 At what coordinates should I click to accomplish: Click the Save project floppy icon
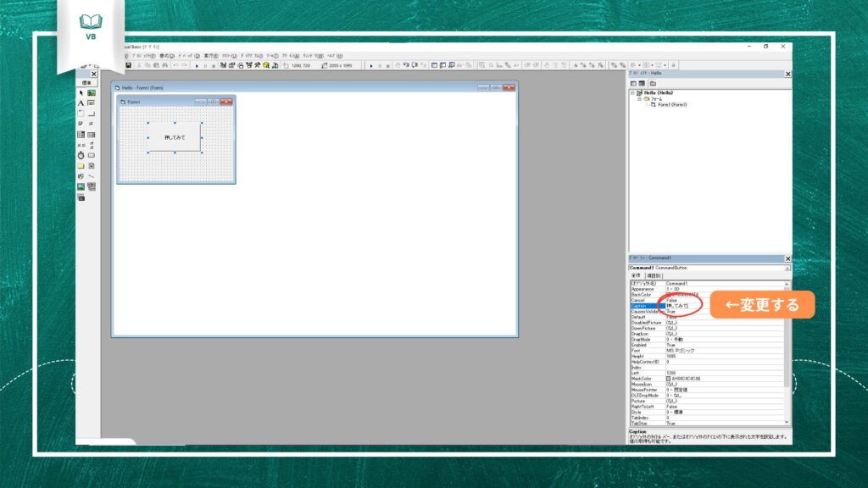pyautogui.click(x=129, y=65)
